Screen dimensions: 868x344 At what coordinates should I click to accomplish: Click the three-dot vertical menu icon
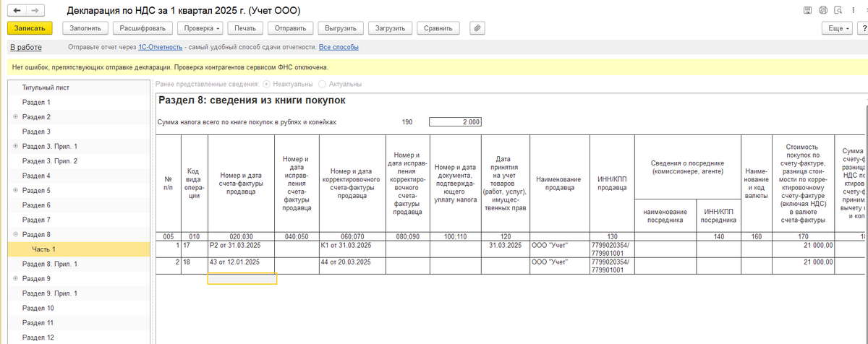852,11
